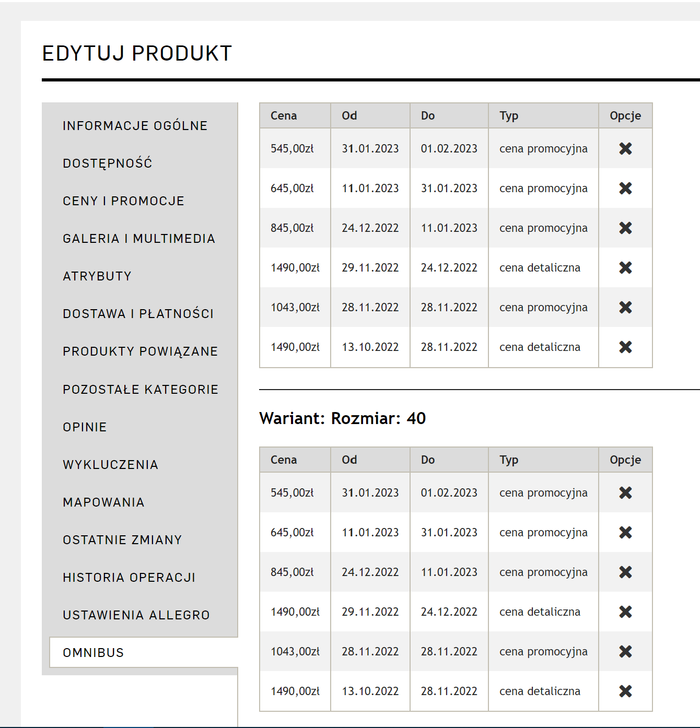Delete the 845,00zł price for Rozmiar 40 variant

click(x=625, y=572)
